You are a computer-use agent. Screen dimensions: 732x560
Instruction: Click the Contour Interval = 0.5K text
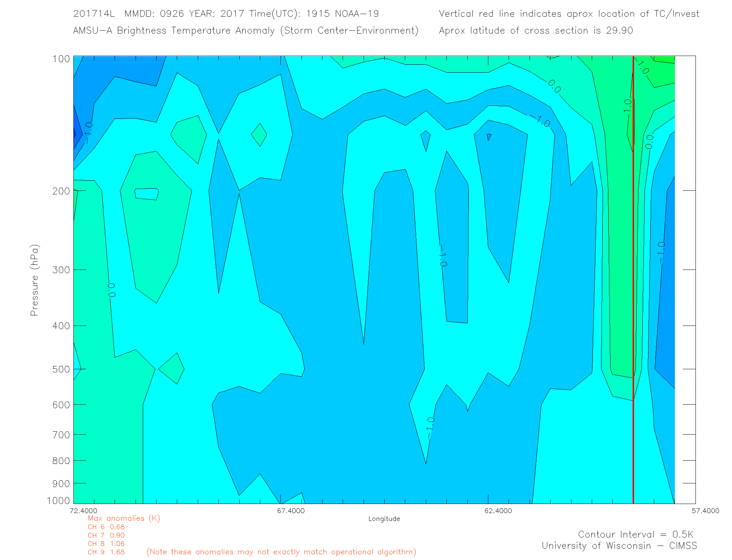[x=635, y=534]
